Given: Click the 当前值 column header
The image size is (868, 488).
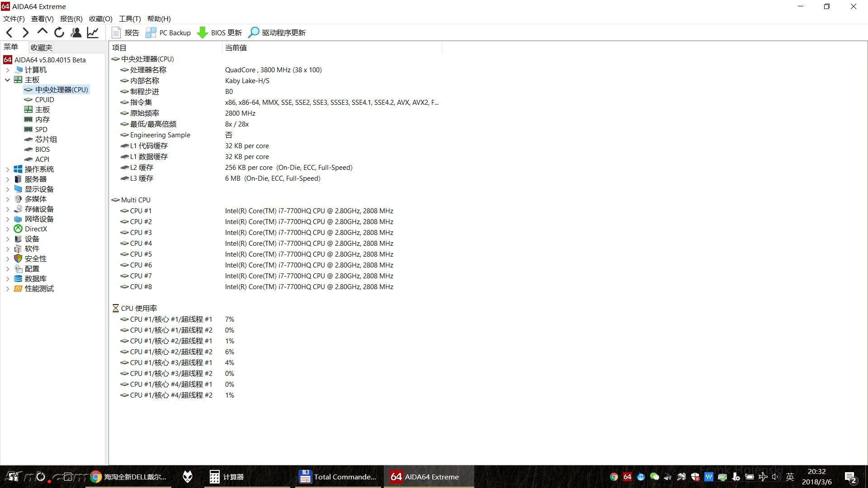Looking at the screenshot, I should (236, 47).
